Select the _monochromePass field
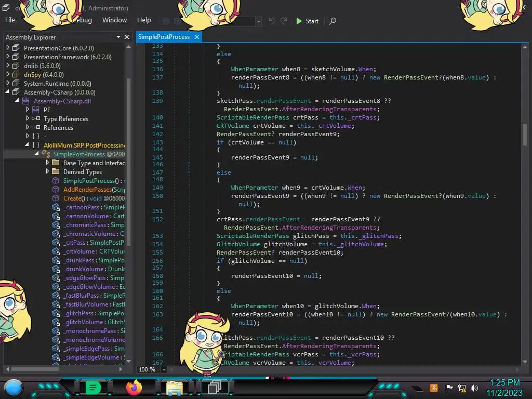Image resolution: width=532 pixels, height=399 pixels. click(94, 331)
